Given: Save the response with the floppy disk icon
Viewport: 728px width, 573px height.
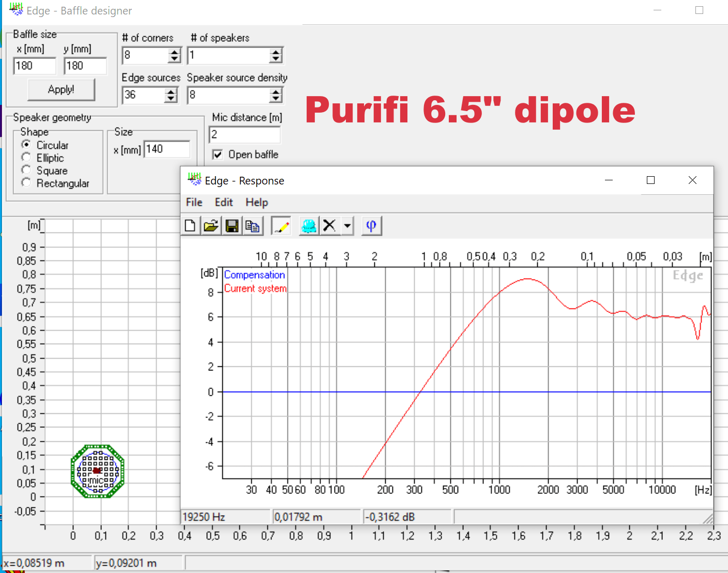Looking at the screenshot, I should pyautogui.click(x=232, y=226).
